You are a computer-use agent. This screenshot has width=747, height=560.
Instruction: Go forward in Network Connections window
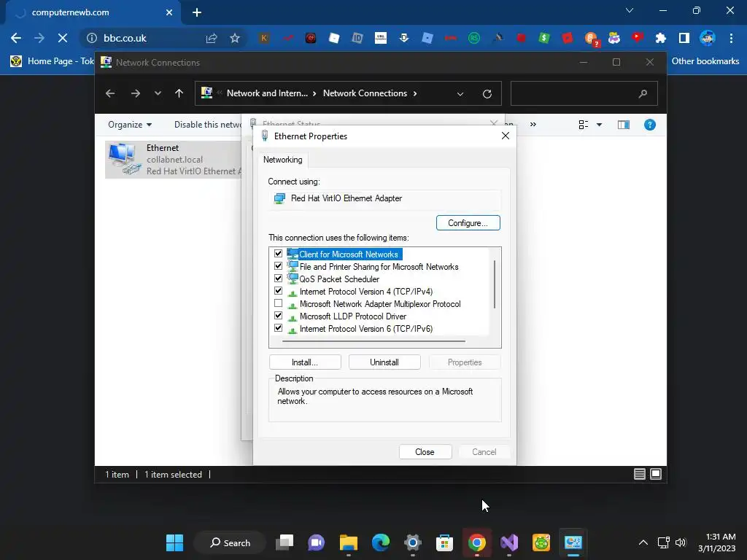(135, 93)
